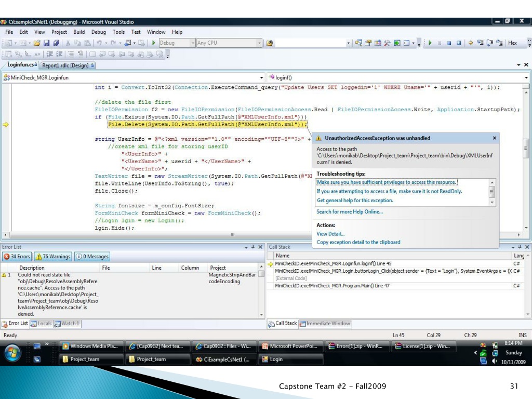
Task: Click Search for more Help Online link
Action: click(350, 212)
